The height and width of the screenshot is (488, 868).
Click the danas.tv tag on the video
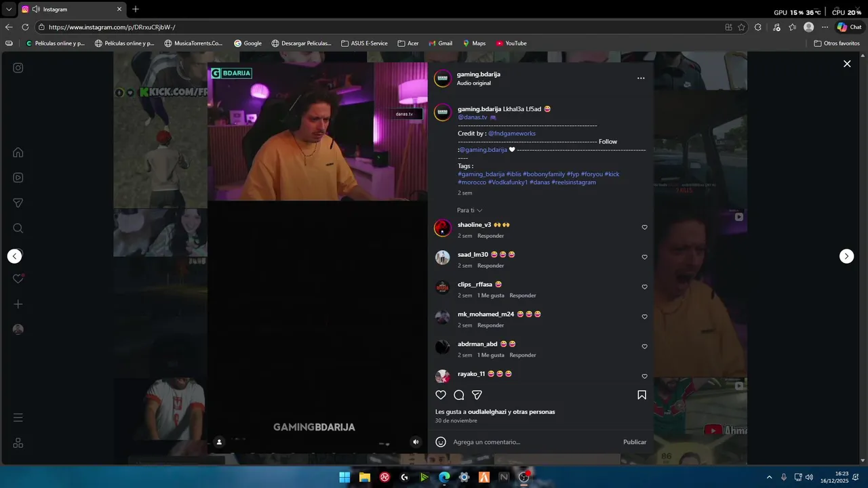click(x=404, y=114)
